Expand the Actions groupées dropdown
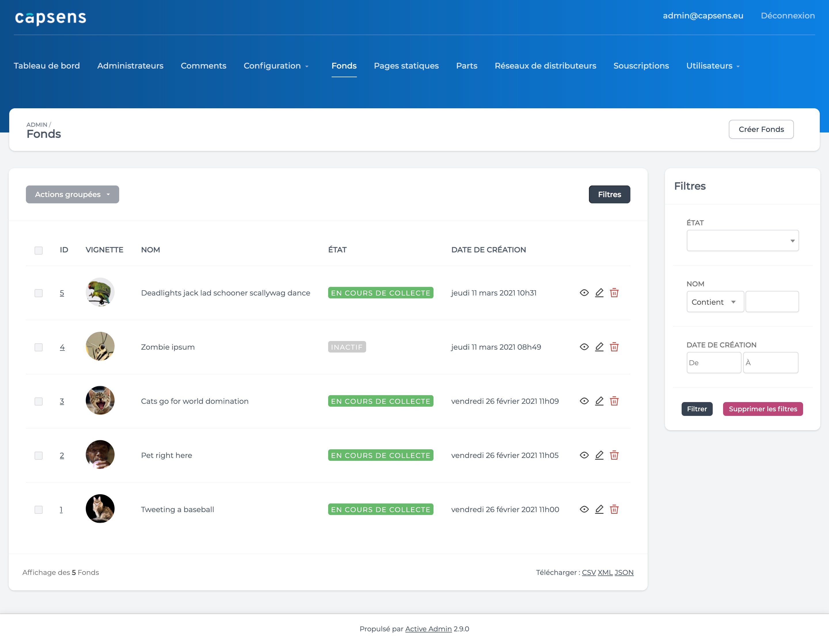 (72, 194)
